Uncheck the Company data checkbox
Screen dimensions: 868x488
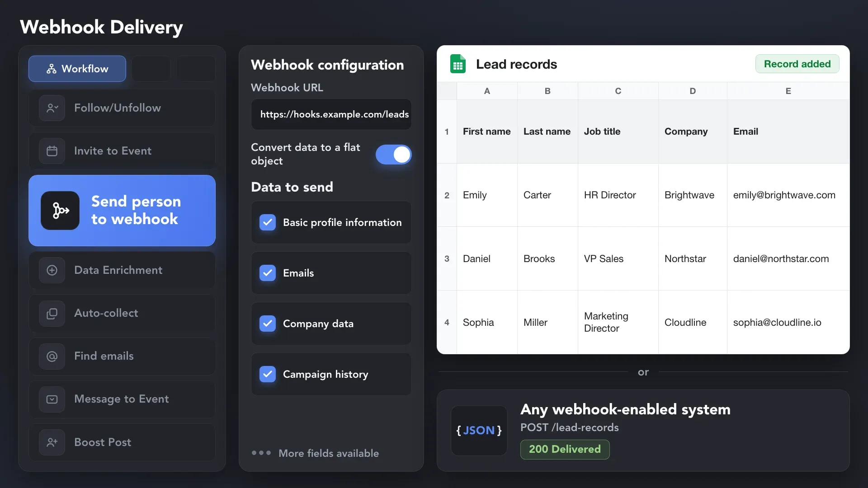point(268,324)
